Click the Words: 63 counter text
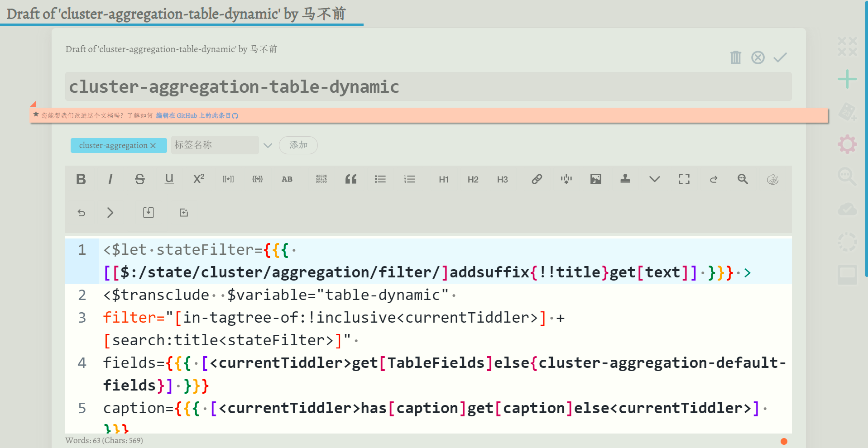 click(x=104, y=440)
